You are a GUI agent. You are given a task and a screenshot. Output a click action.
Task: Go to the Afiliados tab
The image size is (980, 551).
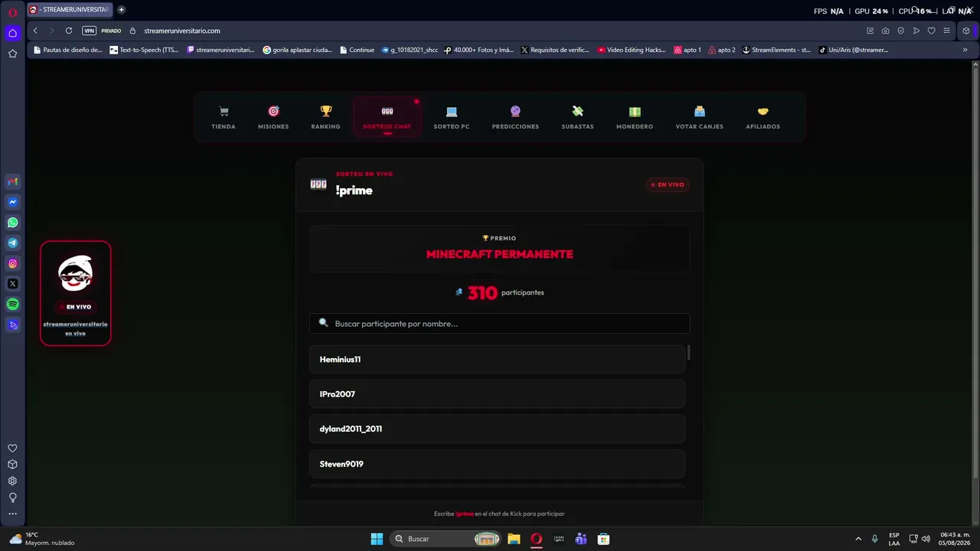(763, 117)
